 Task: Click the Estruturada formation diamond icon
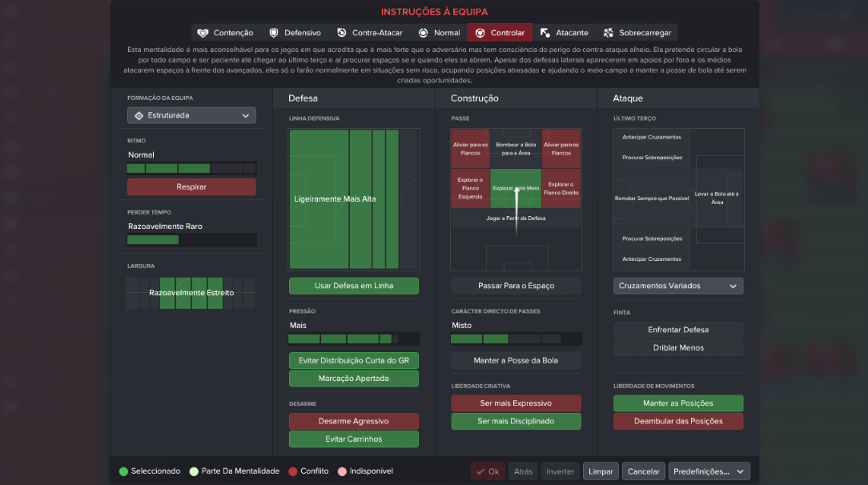139,115
